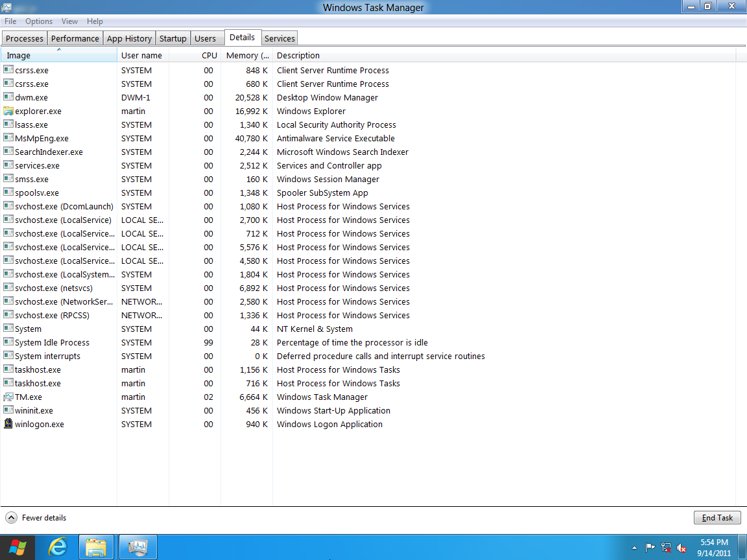Click the muted volume tray icon
This screenshot has height=560, width=747.
(x=682, y=548)
